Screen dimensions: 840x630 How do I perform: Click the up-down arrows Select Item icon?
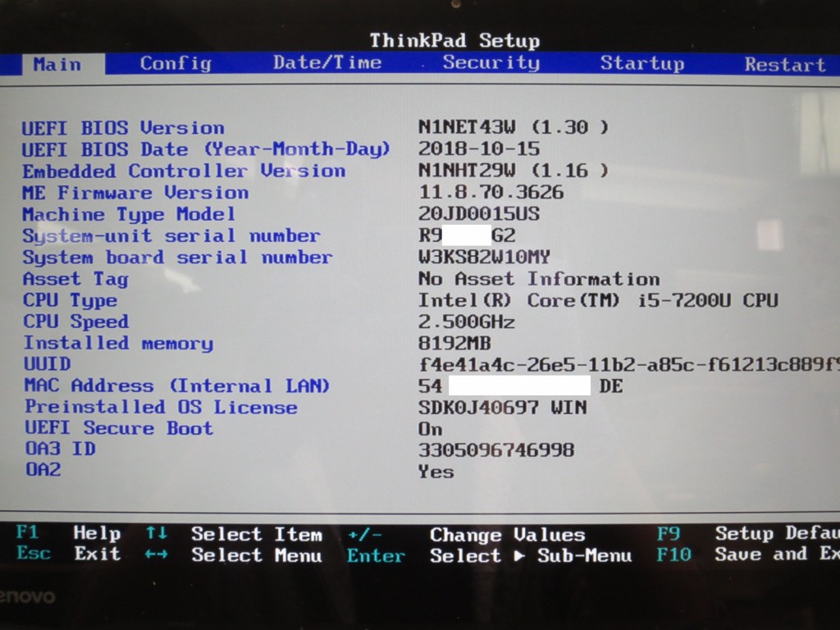point(157,533)
